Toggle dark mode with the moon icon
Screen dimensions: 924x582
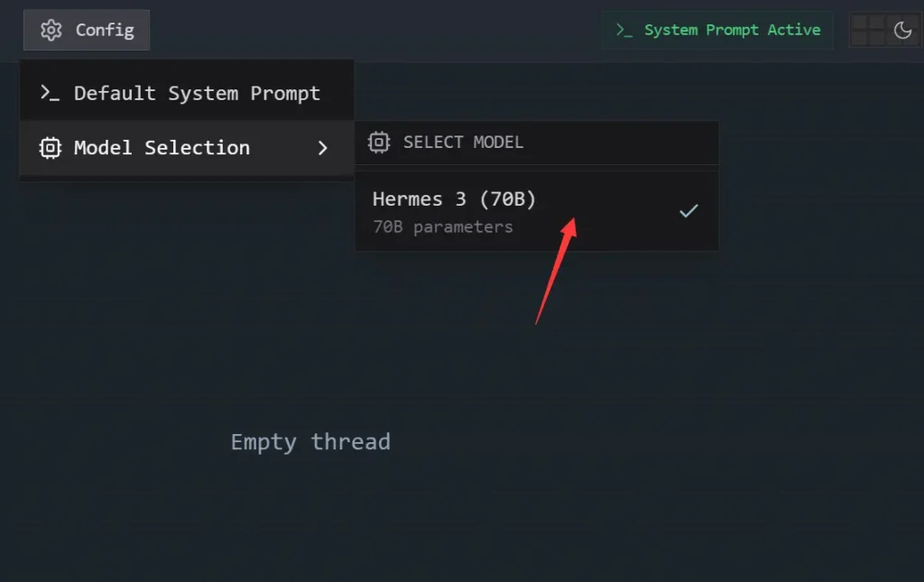click(902, 31)
